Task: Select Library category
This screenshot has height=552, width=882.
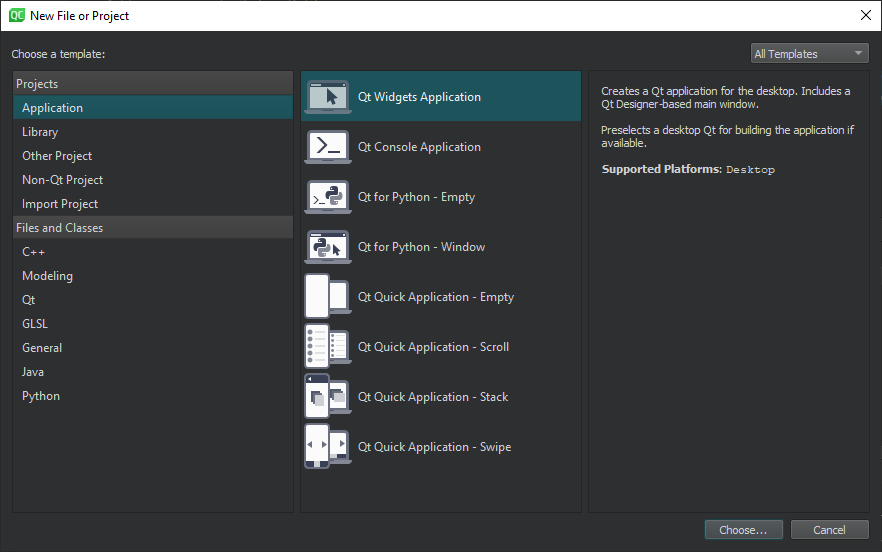Action: click(x=153, y=132)
